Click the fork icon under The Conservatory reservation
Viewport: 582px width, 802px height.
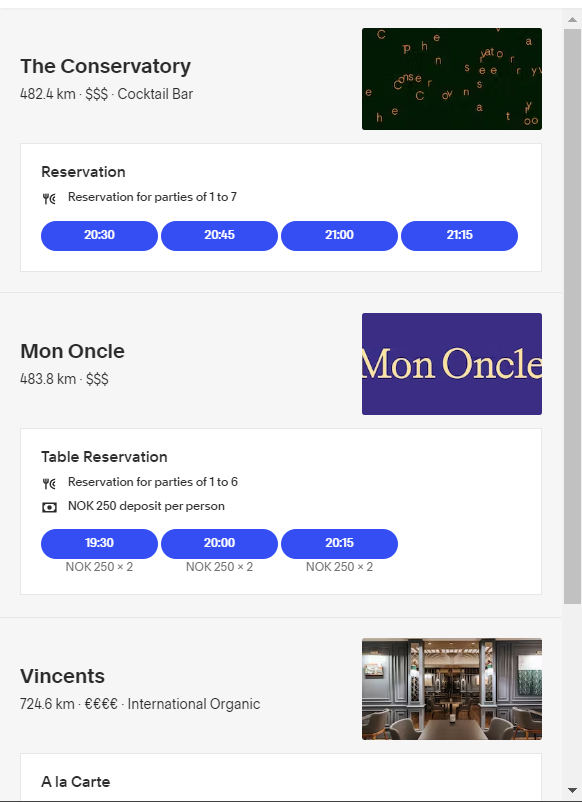(x=49, y=198)
